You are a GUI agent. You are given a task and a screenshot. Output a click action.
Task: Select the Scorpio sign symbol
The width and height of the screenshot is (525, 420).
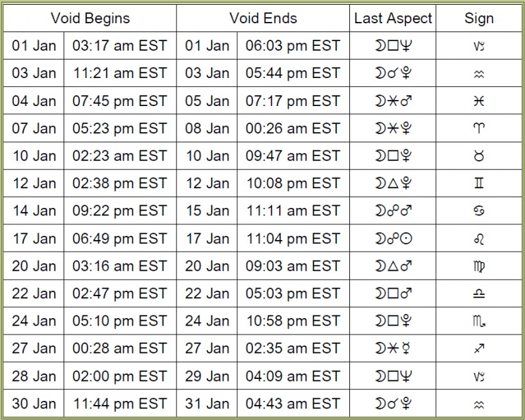point(479,321)
